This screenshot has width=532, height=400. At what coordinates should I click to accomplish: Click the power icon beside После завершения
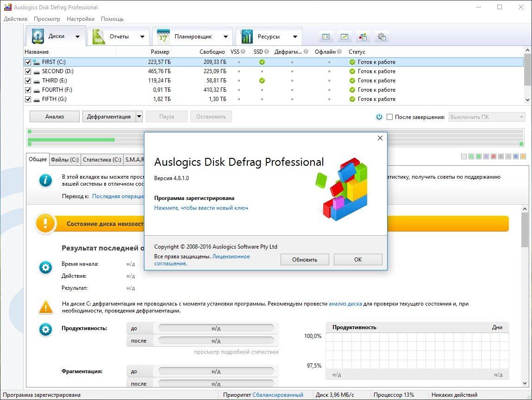(379, 117)
